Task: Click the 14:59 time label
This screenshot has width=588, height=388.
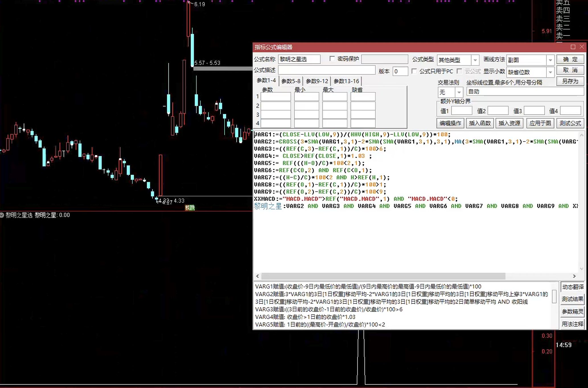Action: click(564, 345)
